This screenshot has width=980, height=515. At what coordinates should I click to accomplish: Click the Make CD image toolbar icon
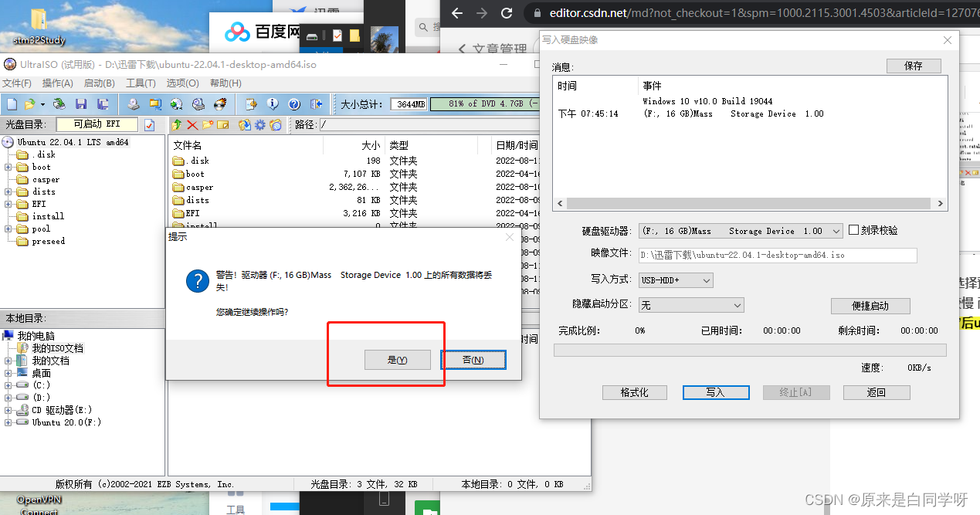tap(134, 104)
